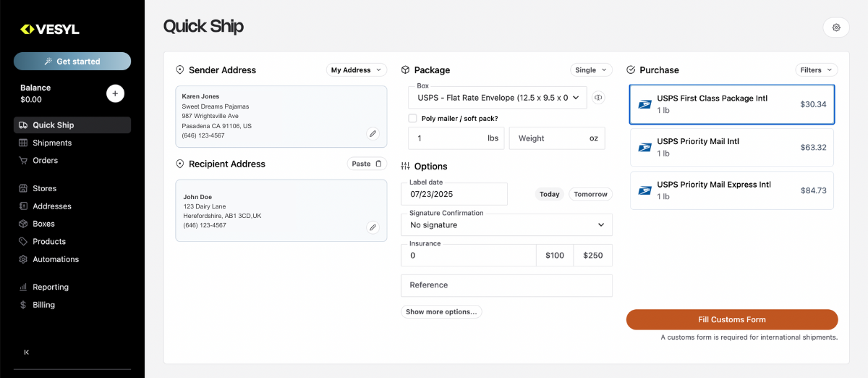868x378 pixels.
Task: Click the Quick Ship truck icon in the sidebar
Action: (23, 125)
